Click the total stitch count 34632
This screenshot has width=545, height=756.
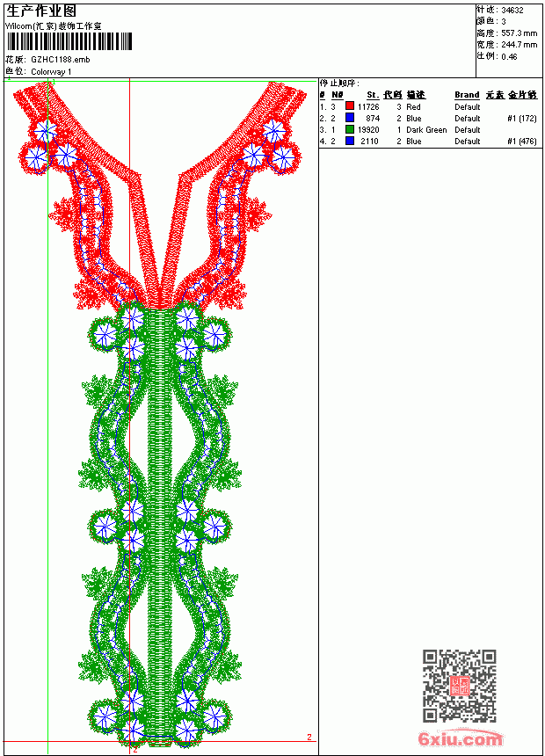[512, 11]
